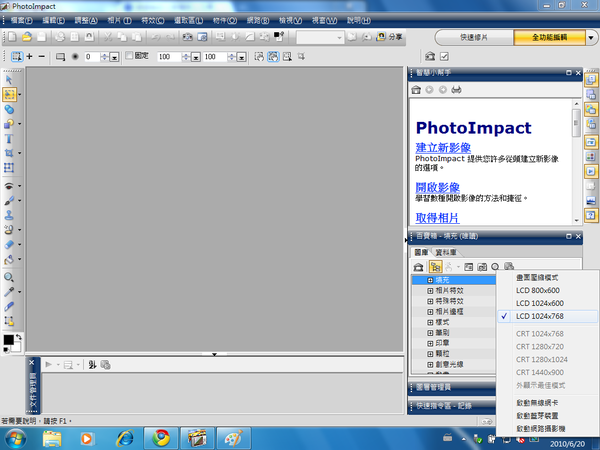Image resolution: width=600 pixels, height=450 pixels.
Task: Click the 全功能編輯 mode button
Action: [x=549, y=38]
